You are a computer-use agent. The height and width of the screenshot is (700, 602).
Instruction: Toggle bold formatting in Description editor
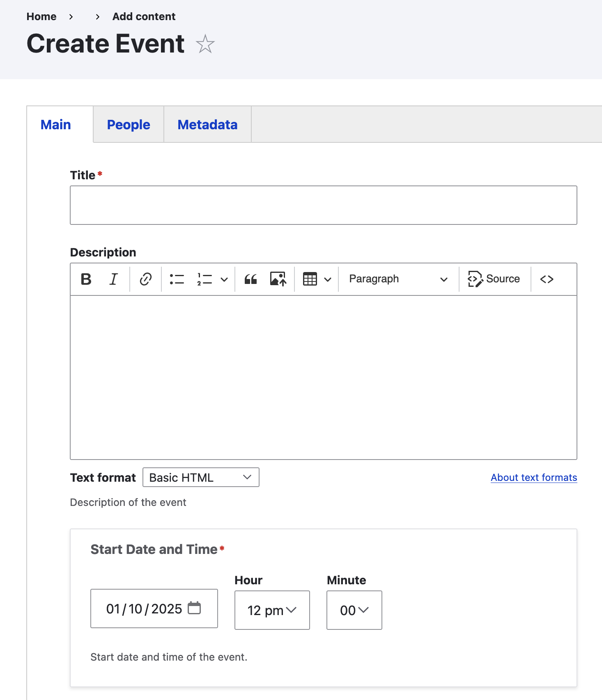click(86, 279)
